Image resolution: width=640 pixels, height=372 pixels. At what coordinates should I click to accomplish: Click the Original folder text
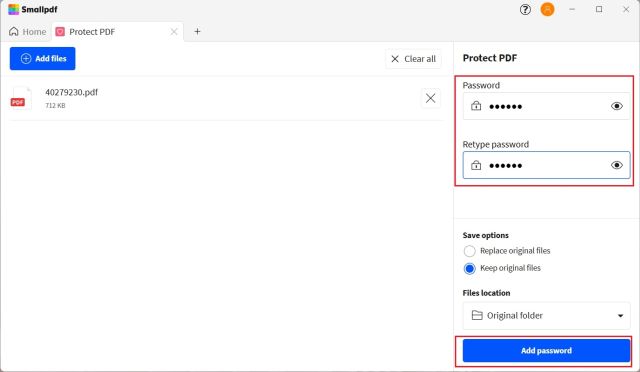point(515,316)
